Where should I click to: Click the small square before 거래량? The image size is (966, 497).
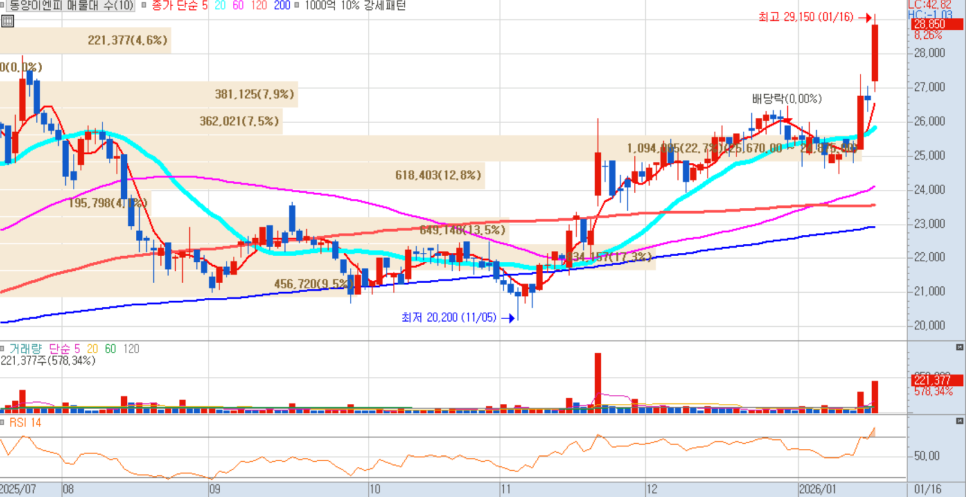(x=4, y=349)
